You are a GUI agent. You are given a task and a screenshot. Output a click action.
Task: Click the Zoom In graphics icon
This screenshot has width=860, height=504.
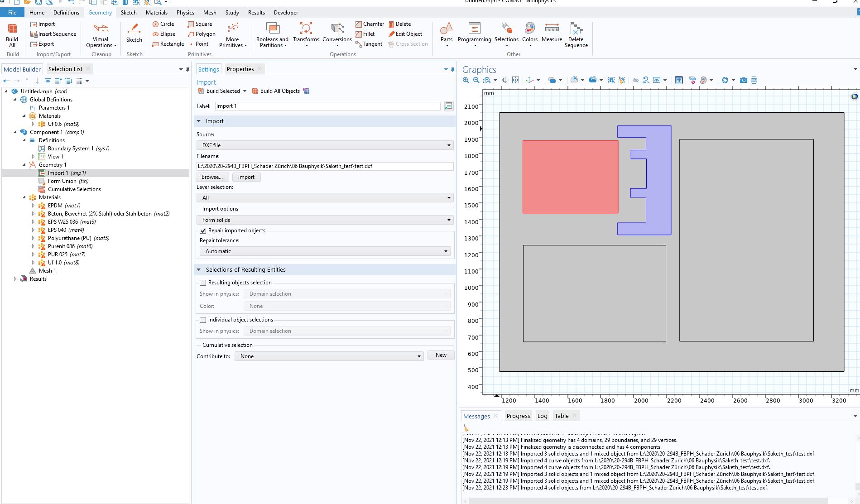point(466,80)
